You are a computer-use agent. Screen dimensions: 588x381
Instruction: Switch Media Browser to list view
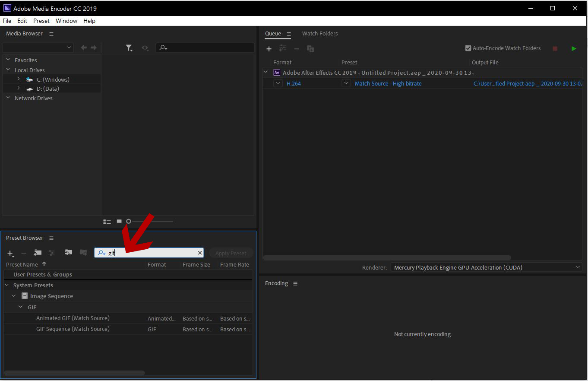click(107, 222)
